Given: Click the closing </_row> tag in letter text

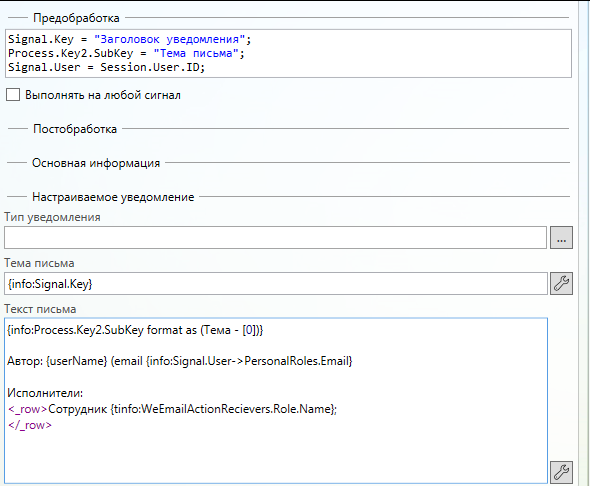Looking at the screenshot, I should point(30,425).
